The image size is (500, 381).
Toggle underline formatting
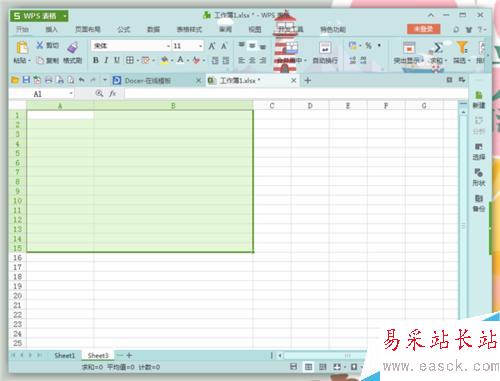click(x=117, y=60)
